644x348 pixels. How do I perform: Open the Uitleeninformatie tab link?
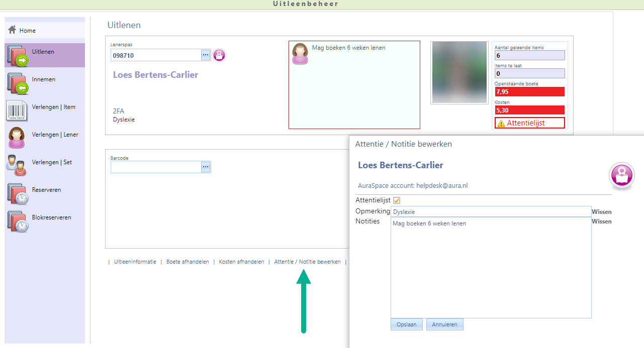click(x=135, y=262)
